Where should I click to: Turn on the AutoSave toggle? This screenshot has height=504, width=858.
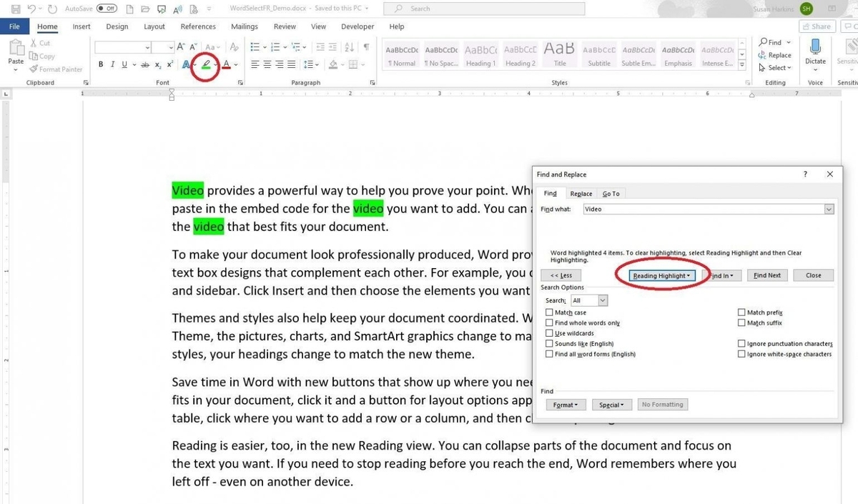tap(107, 9)
